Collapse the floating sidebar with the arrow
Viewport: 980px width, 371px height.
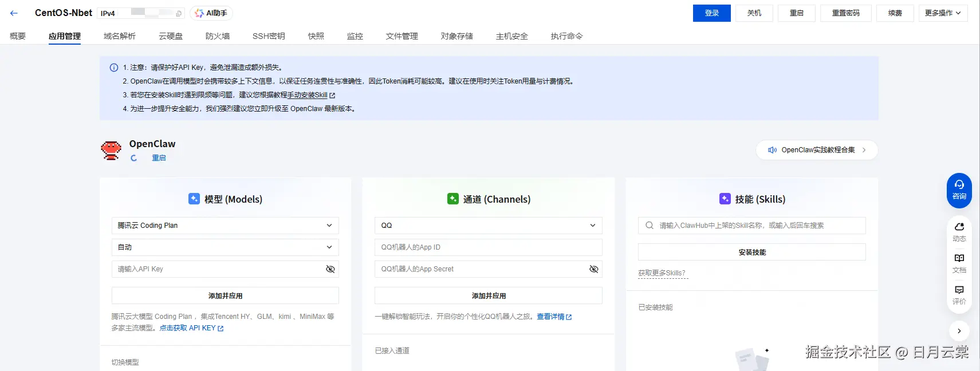959,331
